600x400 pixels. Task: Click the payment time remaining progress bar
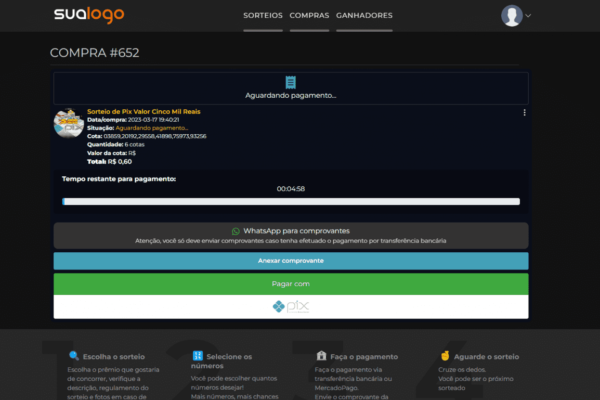(x=290, y=201)
